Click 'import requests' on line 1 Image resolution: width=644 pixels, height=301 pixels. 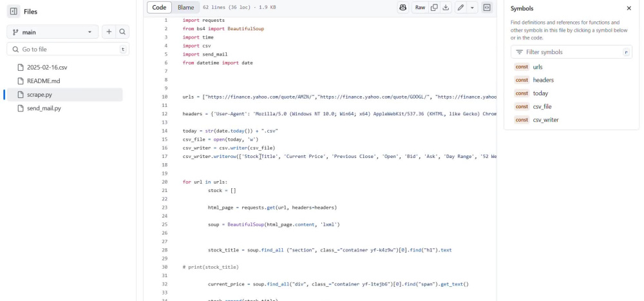click(x=204, y=20)
